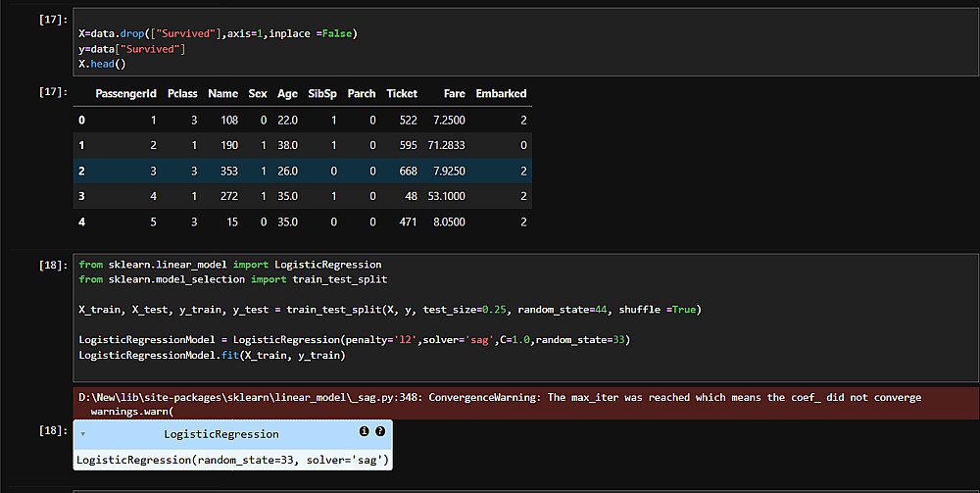Click the Ticket column header
Screen dimensions: 980x493
(x=402, y=94)
